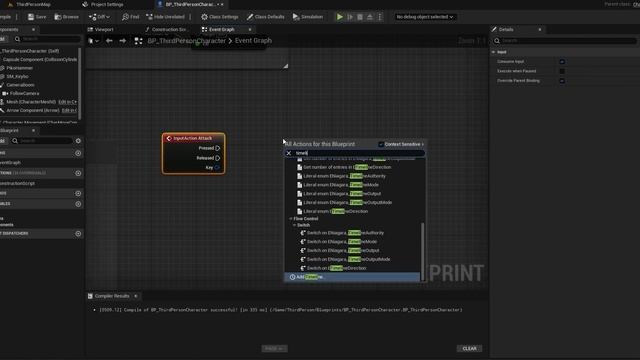The width and height of the screenshot is (640, 360).
Task: Click the Stop playback button
Action: click(360, 17)
